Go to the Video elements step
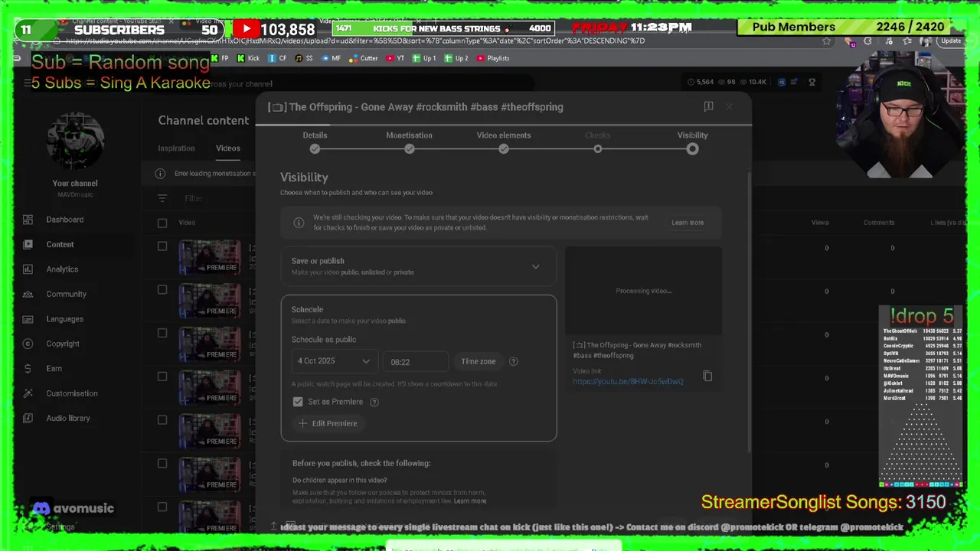The image size is (980, 551). (x=504, y=142)
